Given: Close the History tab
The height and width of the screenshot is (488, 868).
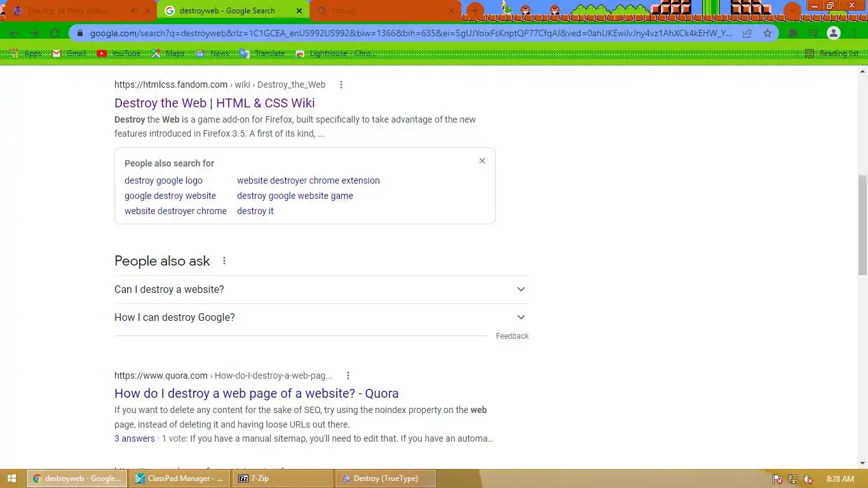Looking at the screenshot, I should tap(451, 11).
